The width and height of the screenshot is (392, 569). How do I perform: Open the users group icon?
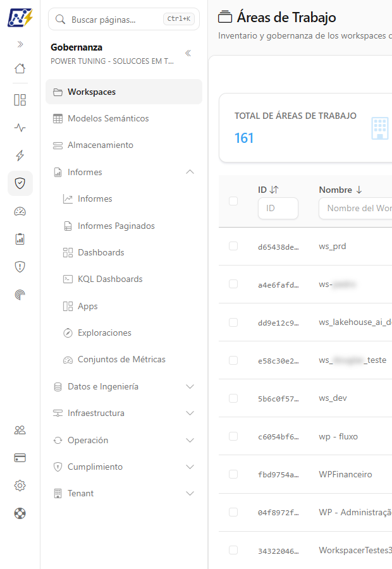(20, 430)
